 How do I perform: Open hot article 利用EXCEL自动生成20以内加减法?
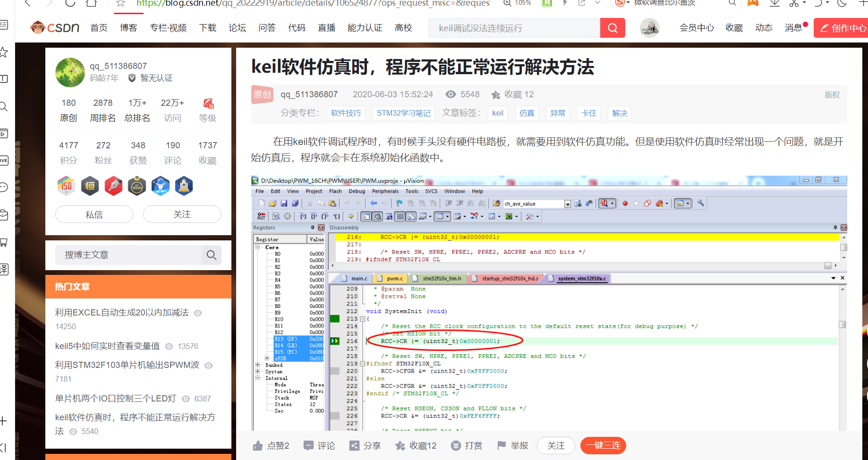point(122,313)
